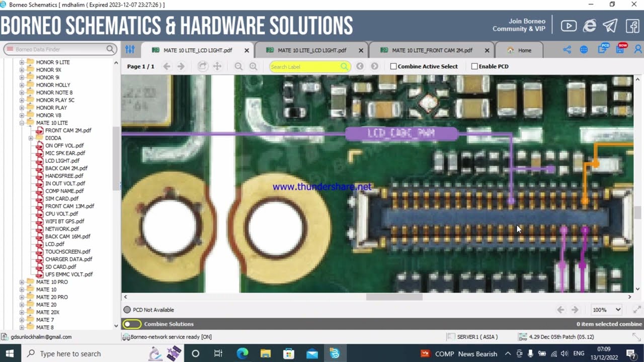Viewport: 644px width, 362px height.
Task: Close the first LCD LIGHT tab
Action: point(247,50)
